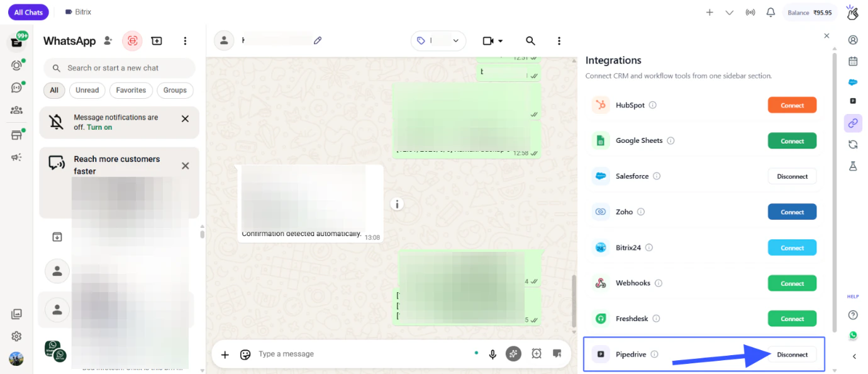Search within the conversation

[x=530, y=41]
